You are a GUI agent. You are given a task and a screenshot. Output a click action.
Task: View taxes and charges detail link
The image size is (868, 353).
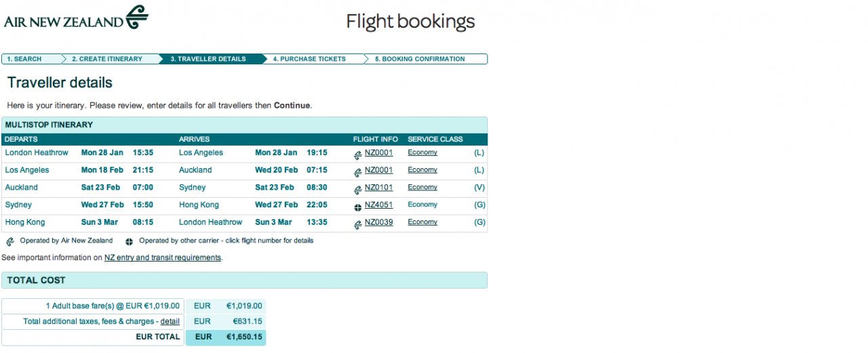pos(170,321)
